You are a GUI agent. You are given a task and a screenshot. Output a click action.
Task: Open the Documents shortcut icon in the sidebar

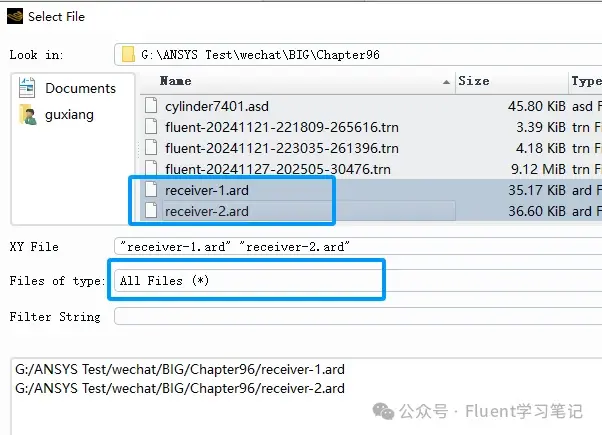(27, 88)
